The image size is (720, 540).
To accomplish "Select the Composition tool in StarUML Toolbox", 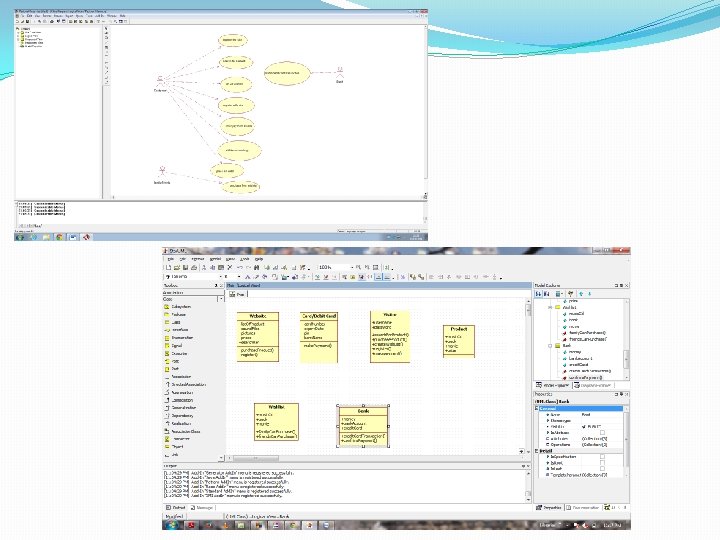I will [x=179, y=400].
